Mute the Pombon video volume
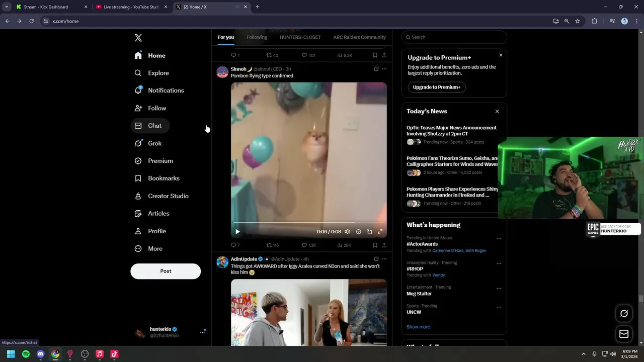 347,232
